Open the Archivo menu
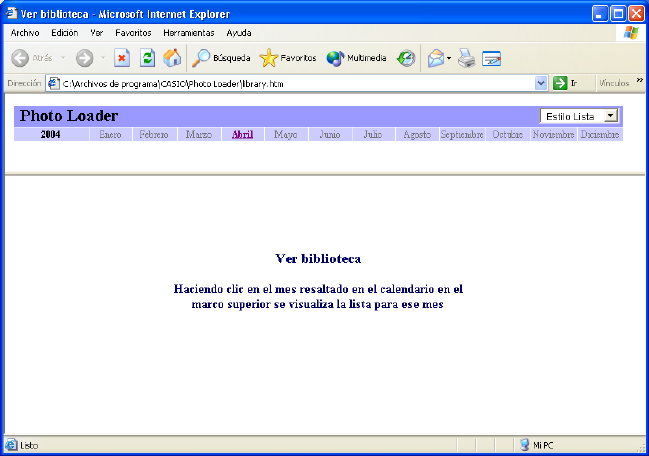The image size is (649, 456). [x=24, y=33]
